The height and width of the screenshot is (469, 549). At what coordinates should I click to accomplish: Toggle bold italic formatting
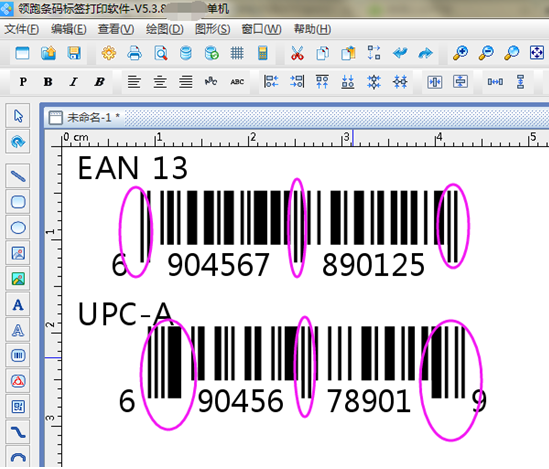pyautogui.click(x=99, y=82)
